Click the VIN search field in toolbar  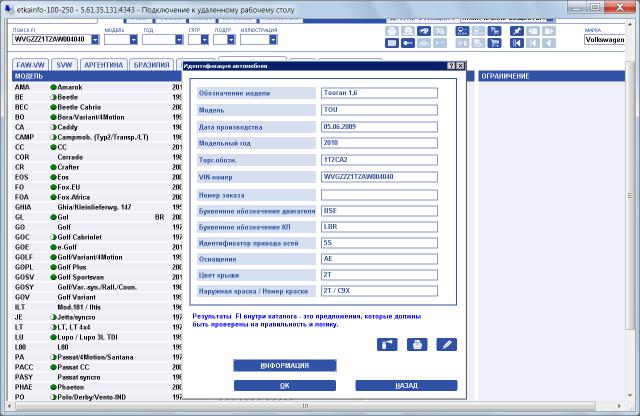coord(52,40)
